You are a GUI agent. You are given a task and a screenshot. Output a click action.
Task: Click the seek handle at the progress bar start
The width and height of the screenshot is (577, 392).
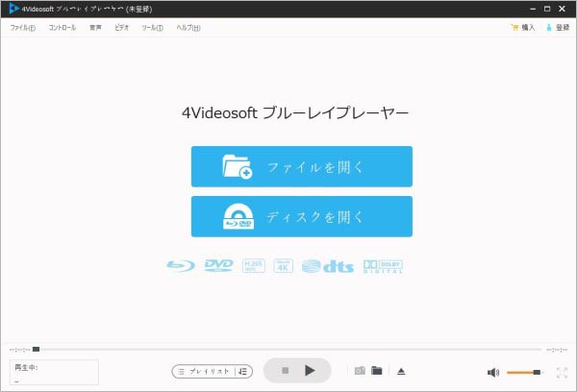pyautogui.click(x=37, y=350)
